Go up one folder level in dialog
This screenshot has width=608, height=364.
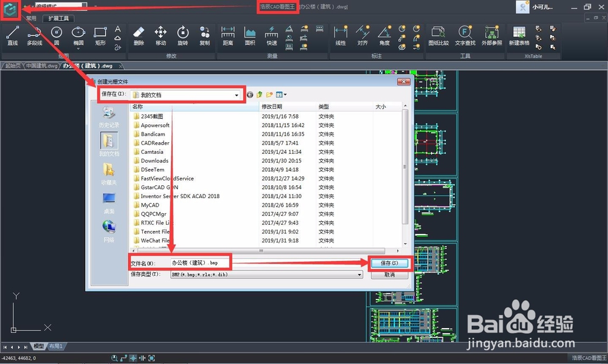260,95
